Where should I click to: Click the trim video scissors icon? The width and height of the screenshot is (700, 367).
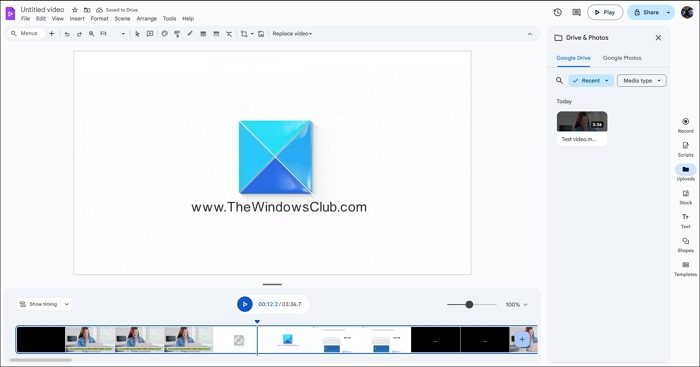(x=229, y=34)
